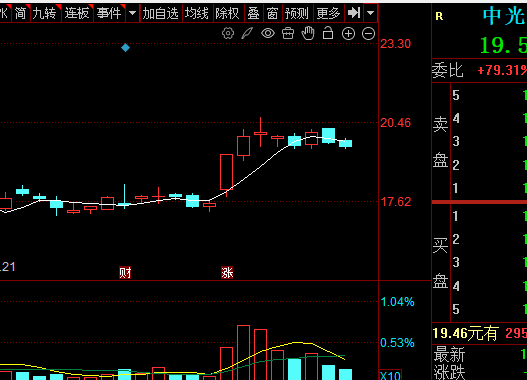This screenshot has height=380, width=527.
Task: Expand the dropdown arrow at toolbar end
Action: (370, 13)
